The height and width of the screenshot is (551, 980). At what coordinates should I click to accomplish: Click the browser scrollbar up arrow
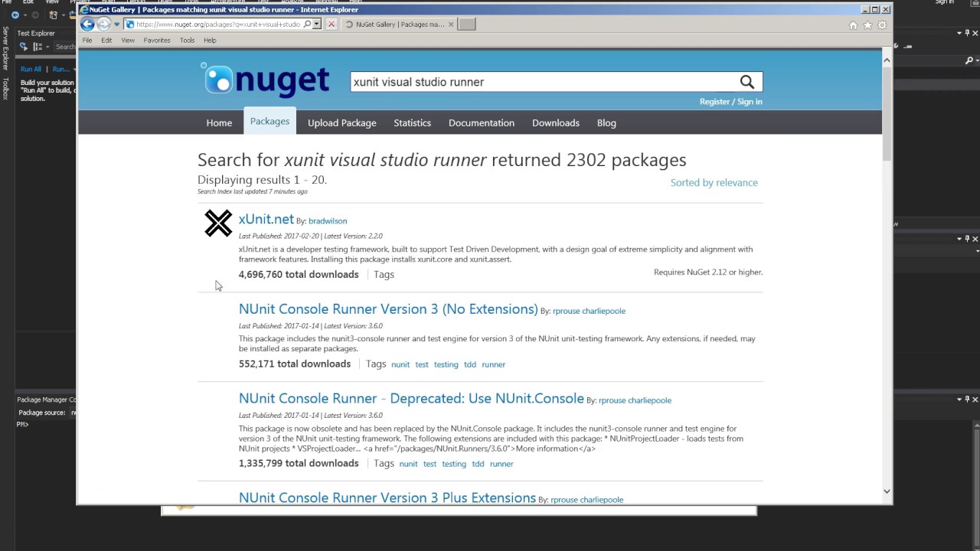887,60
